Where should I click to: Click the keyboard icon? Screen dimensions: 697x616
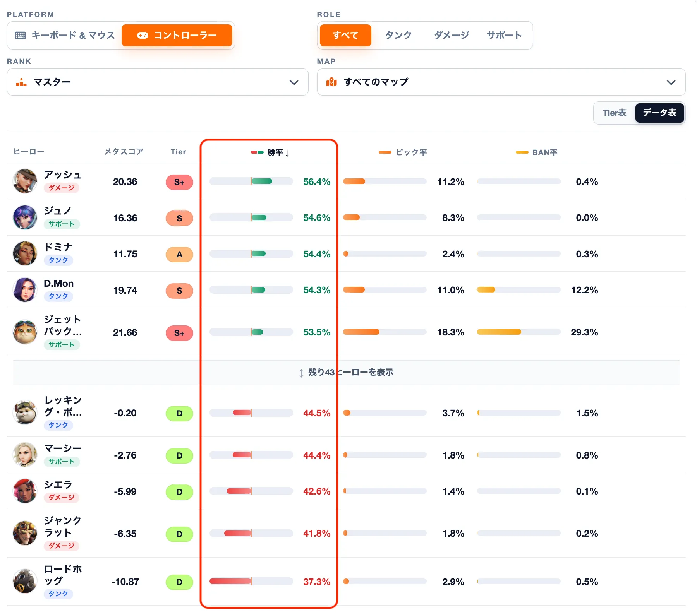click(x=20, y=35)
